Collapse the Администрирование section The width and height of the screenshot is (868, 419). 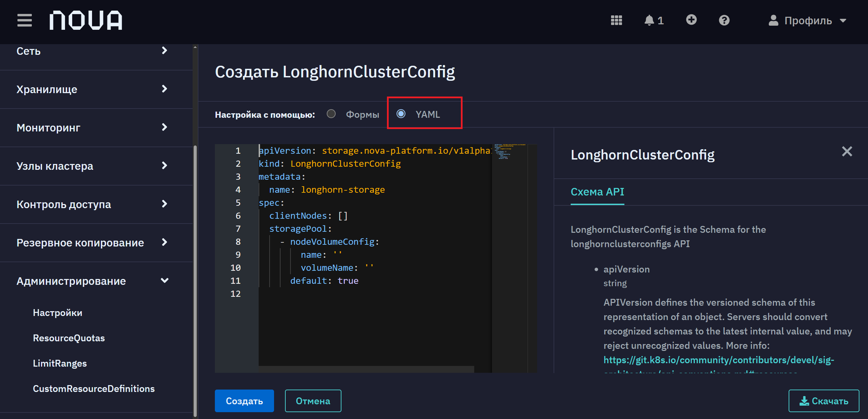coord(96,281)
